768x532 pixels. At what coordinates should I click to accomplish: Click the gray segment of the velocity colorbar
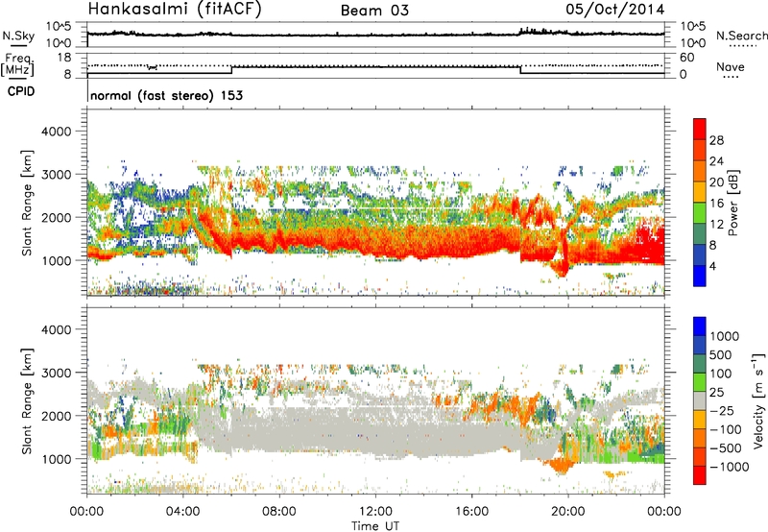[700, 400]
